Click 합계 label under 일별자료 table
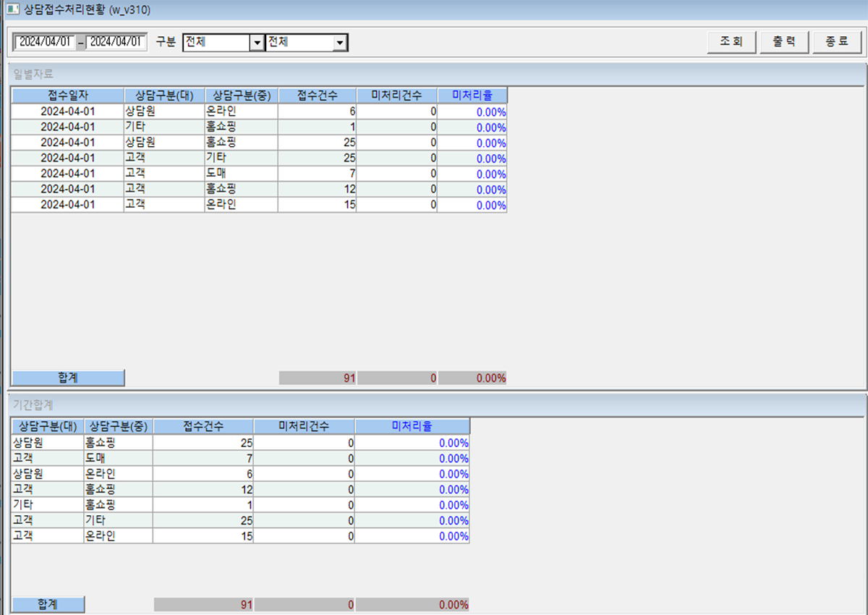 pyautogui.click(x=68, y=378)
